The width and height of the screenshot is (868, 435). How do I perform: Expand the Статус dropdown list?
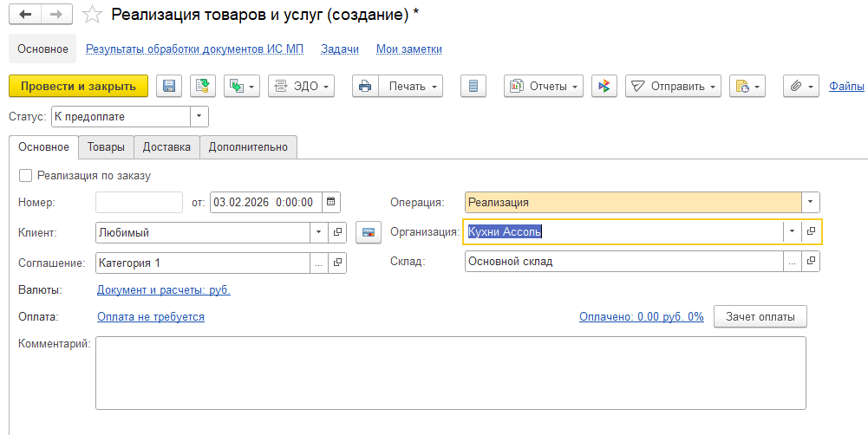[199, 115]
